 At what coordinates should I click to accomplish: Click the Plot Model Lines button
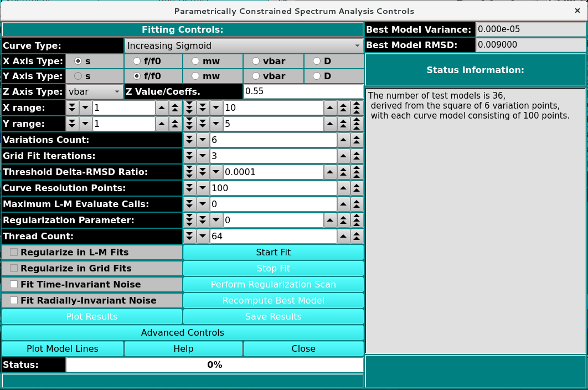[x=62, y=349]
